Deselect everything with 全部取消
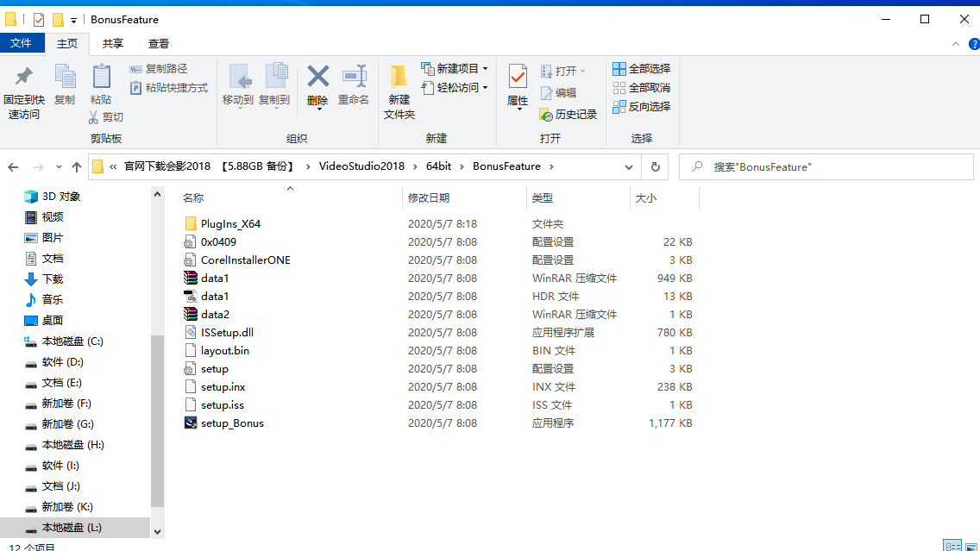The width and height of the screenshot is (980, 551). click(x=642, y=87)
